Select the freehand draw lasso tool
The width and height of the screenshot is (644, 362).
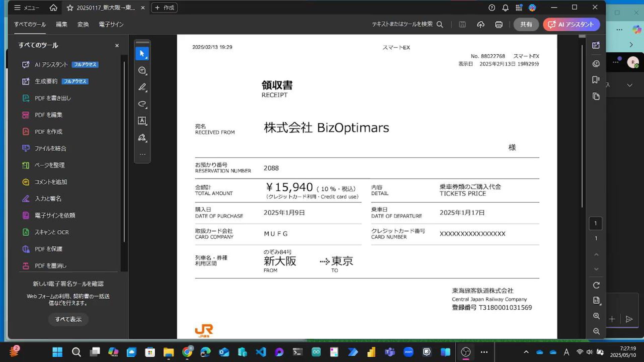click(x=142, y=104)
